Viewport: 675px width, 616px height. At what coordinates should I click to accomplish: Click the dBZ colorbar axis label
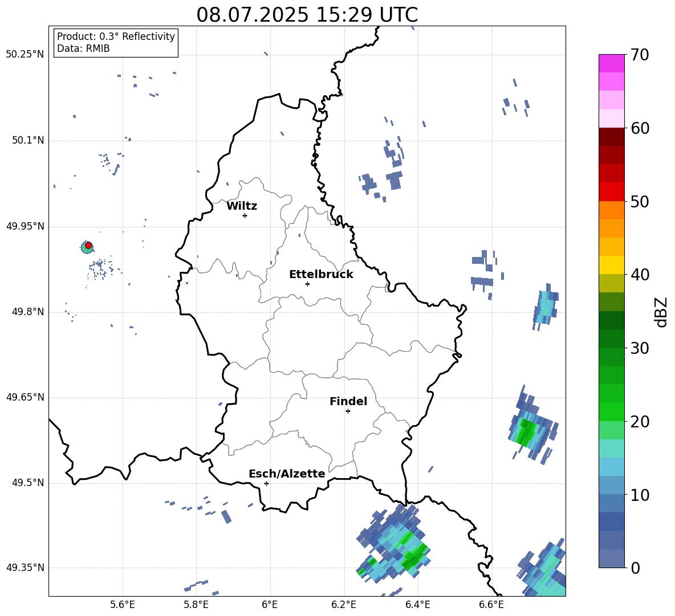pos(662,312)
